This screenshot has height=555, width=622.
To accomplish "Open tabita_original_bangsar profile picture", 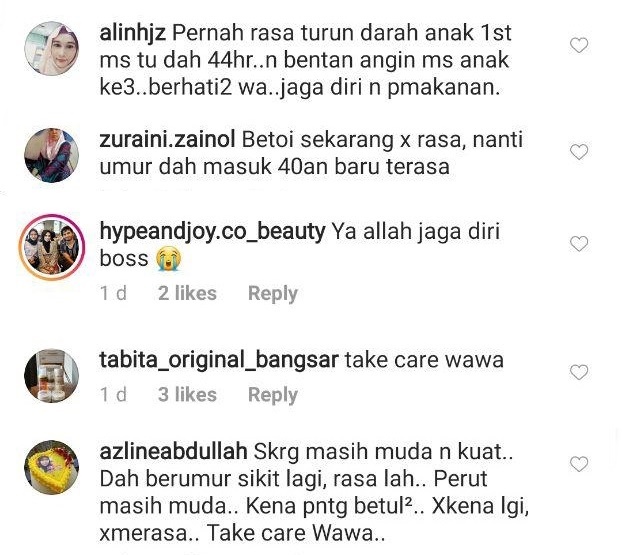I will (x=52, y=376).
